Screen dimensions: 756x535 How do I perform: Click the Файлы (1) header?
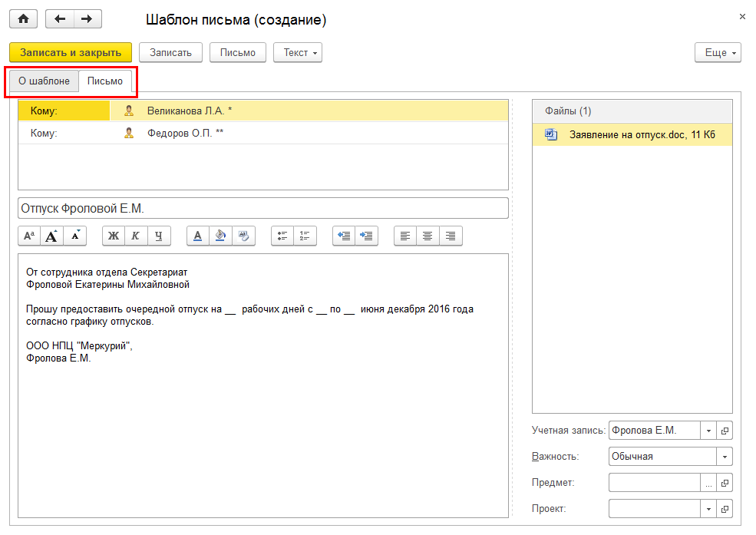tap(632, 111)
